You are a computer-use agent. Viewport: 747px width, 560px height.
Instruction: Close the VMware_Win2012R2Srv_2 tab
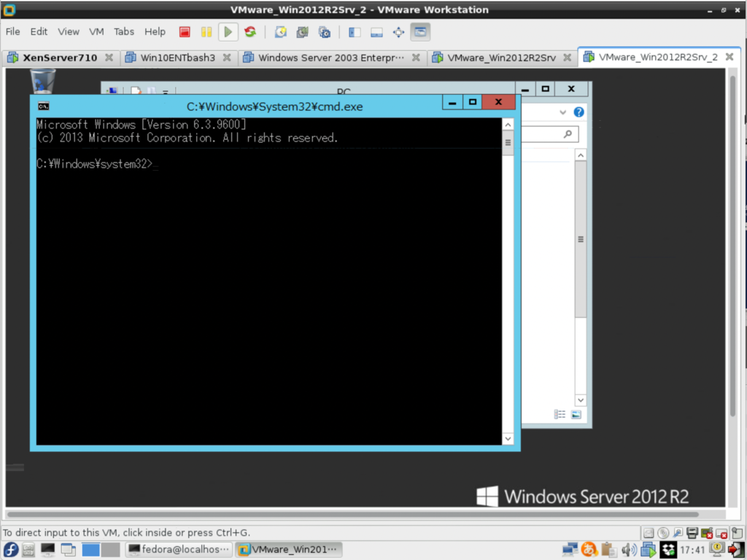729,57
